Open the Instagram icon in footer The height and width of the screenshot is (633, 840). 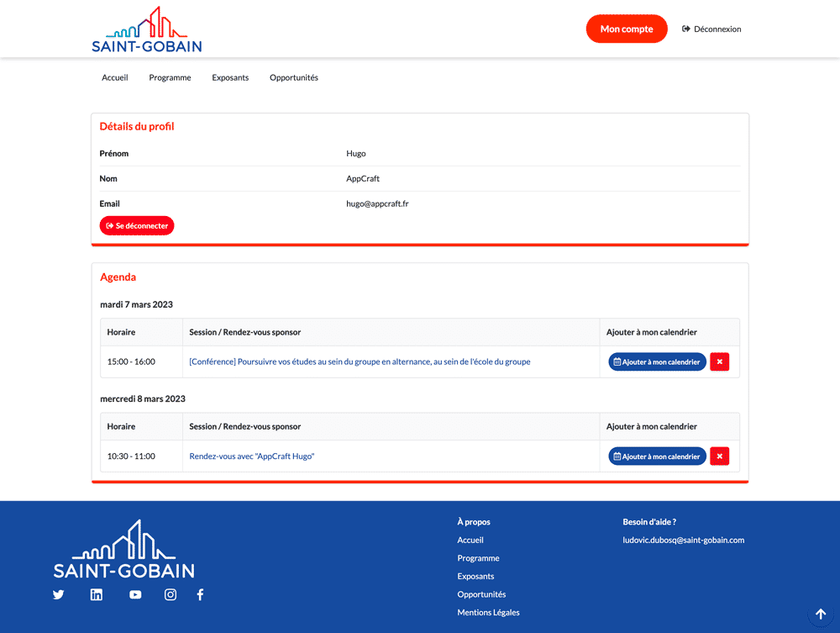[x=171, y=595]
